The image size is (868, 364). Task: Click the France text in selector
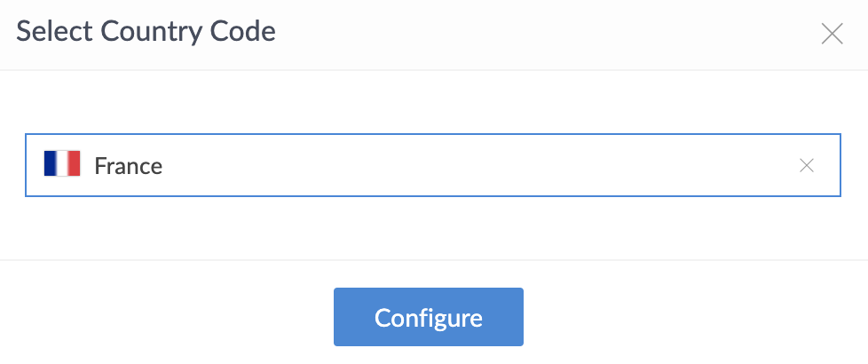(x=129, y=165)
